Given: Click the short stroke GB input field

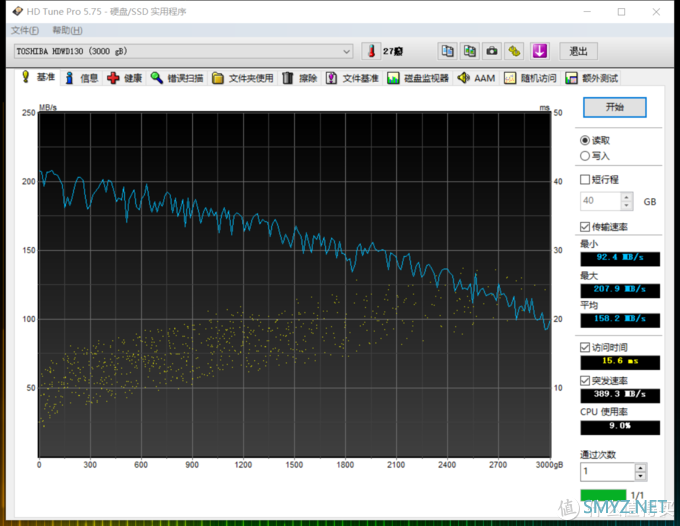Looking at the screenshot, I should click(601, 201).
